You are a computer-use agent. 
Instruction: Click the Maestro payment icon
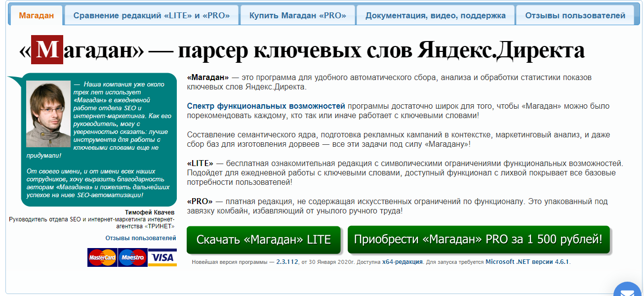pyautogui.click(x=132, y=258)
